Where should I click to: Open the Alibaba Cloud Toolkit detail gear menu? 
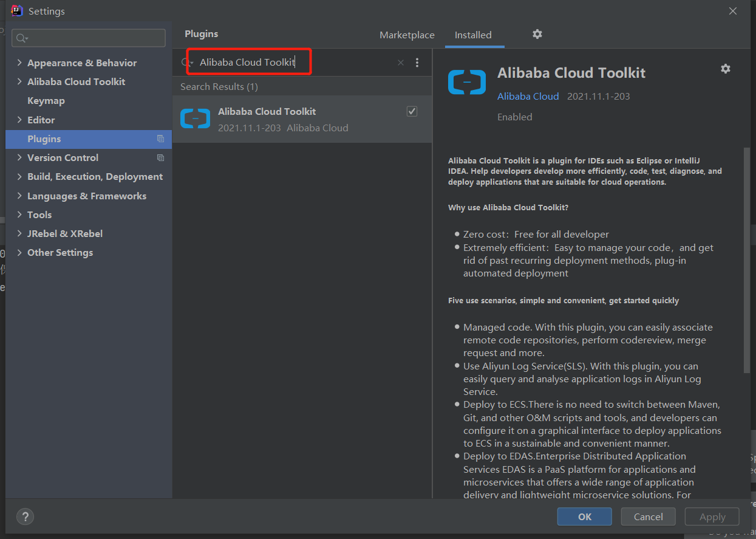tap(726, 69)
